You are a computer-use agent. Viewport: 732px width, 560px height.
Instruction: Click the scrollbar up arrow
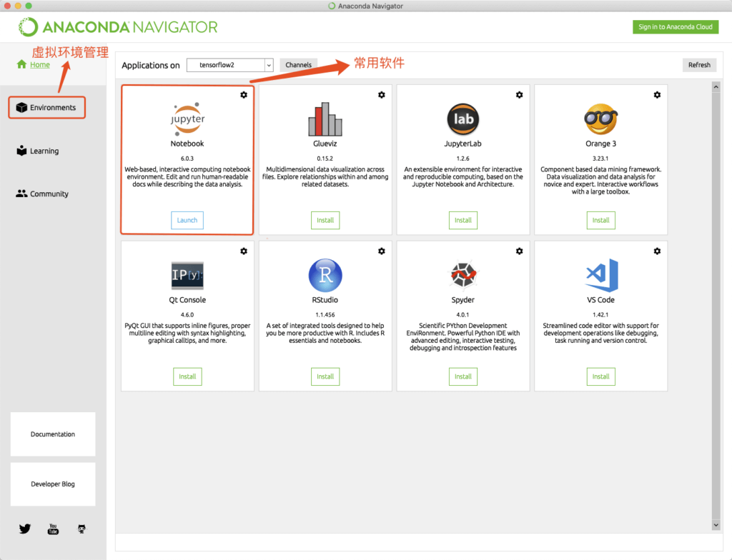click(x=716, y=87)
